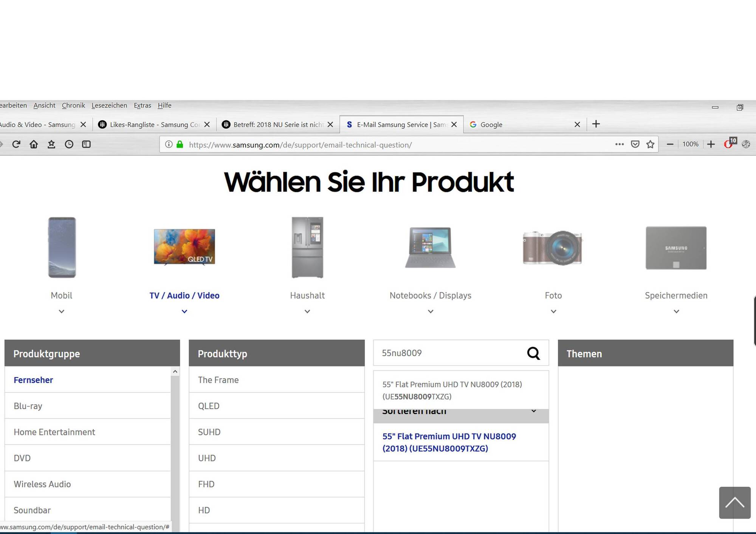Select Fernseher in Produktgruppe
Screen dimensions: 756x534
pyautogui.click(x=88, y=380)
